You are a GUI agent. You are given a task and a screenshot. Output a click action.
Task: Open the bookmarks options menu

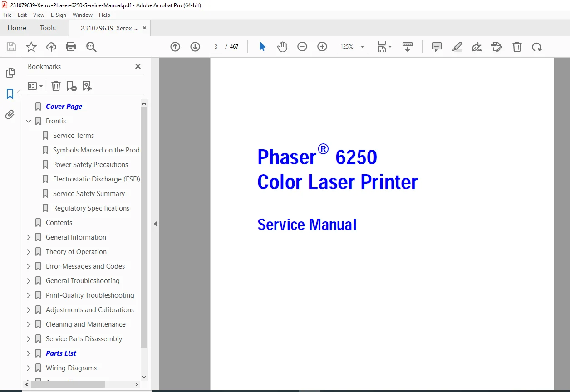[35, 86]
